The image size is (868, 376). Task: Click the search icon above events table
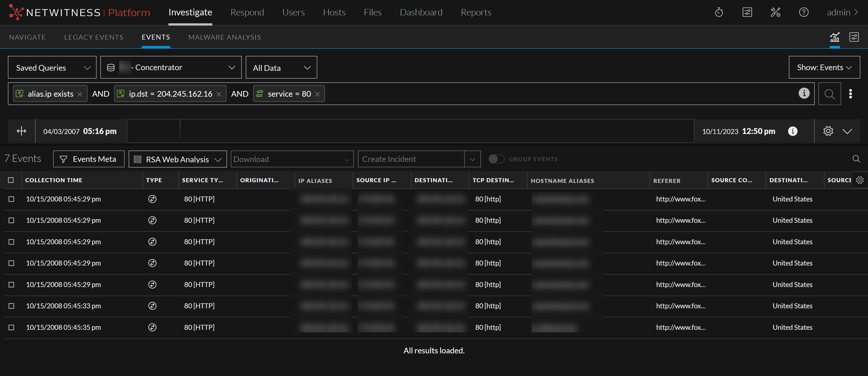pyautogui.click(x=856, y=159)
